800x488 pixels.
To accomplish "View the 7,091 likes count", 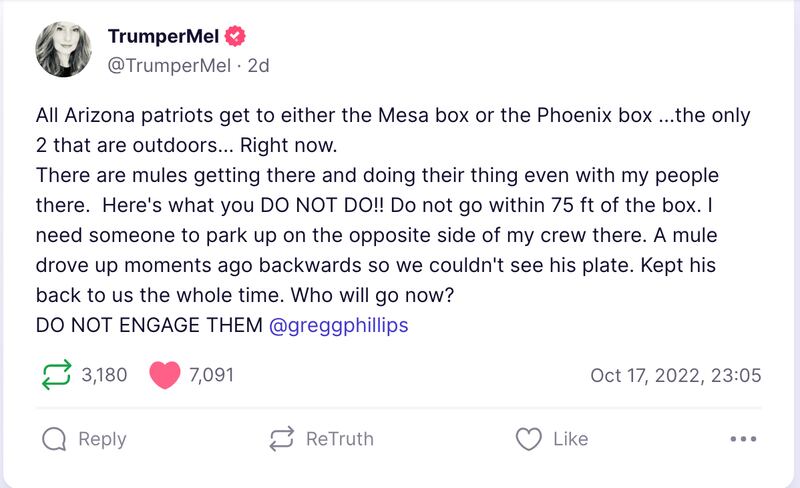I will 210,375.
